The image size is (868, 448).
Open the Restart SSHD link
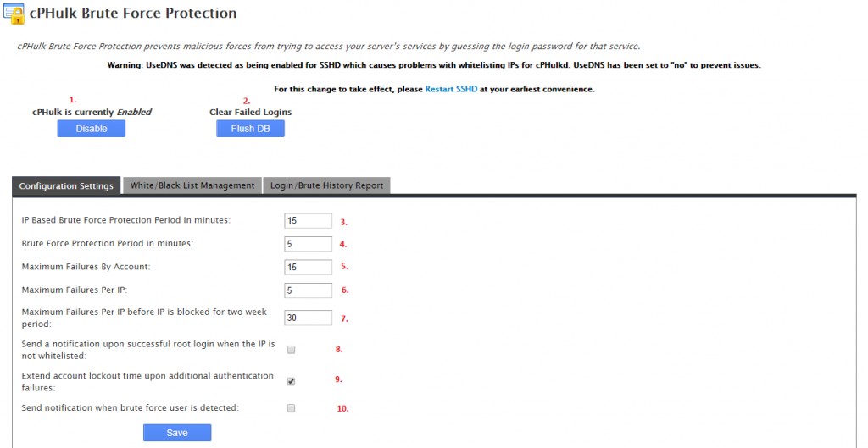pos(451,89)
